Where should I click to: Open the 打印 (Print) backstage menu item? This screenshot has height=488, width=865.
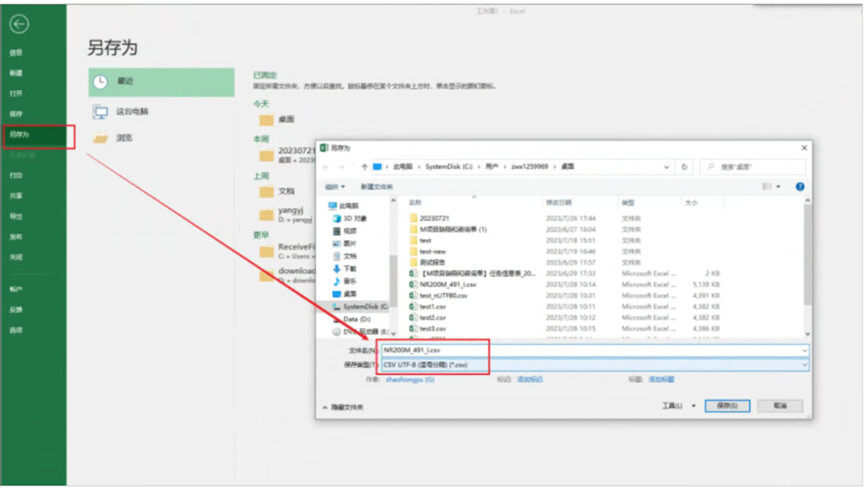coord(16,175)
